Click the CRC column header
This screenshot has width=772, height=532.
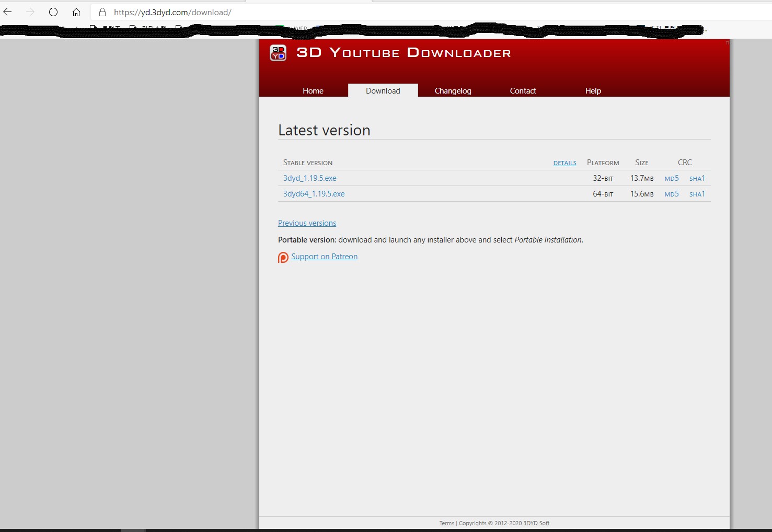click(685, 163)
